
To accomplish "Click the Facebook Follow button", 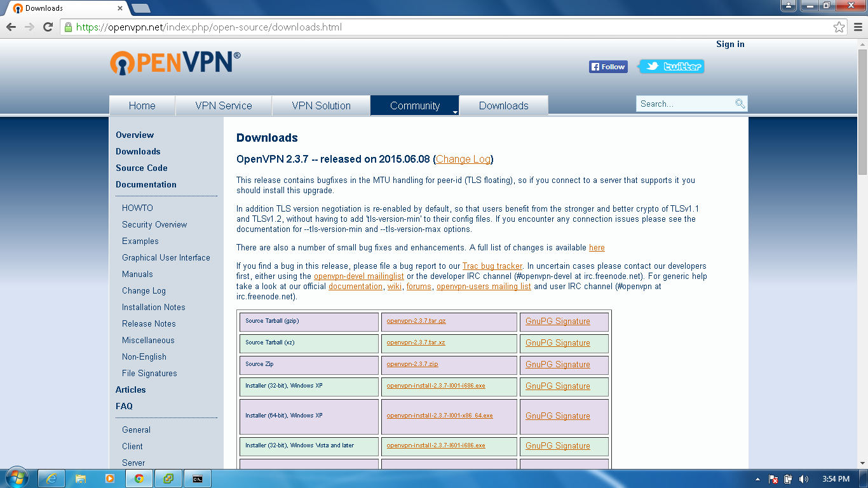I will pyautogui.click(x=608, y=67).
